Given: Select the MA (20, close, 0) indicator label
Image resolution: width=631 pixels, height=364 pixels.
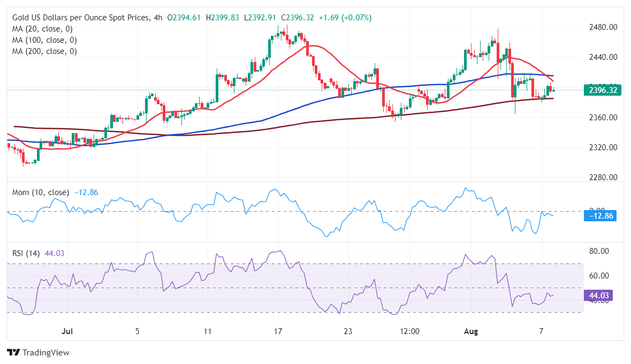Looking at the screenshot, I should point(42,29).
